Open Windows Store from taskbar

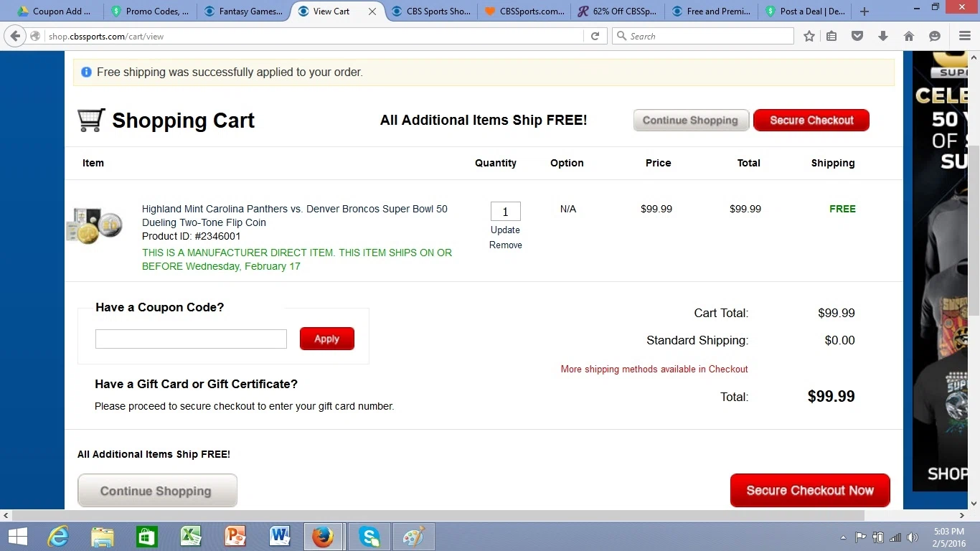click(146, 537)
